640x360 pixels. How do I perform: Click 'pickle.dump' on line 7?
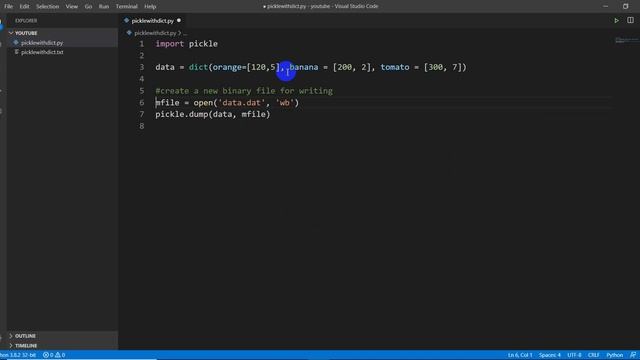(182, 114)
